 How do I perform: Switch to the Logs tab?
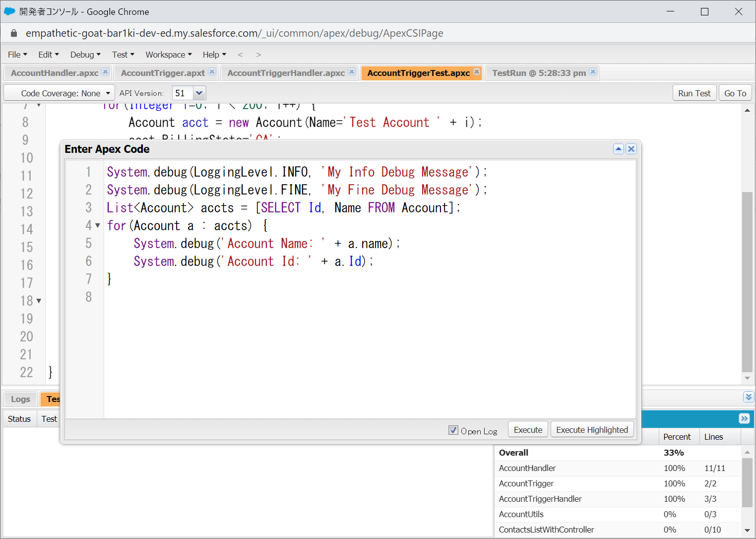20,399
